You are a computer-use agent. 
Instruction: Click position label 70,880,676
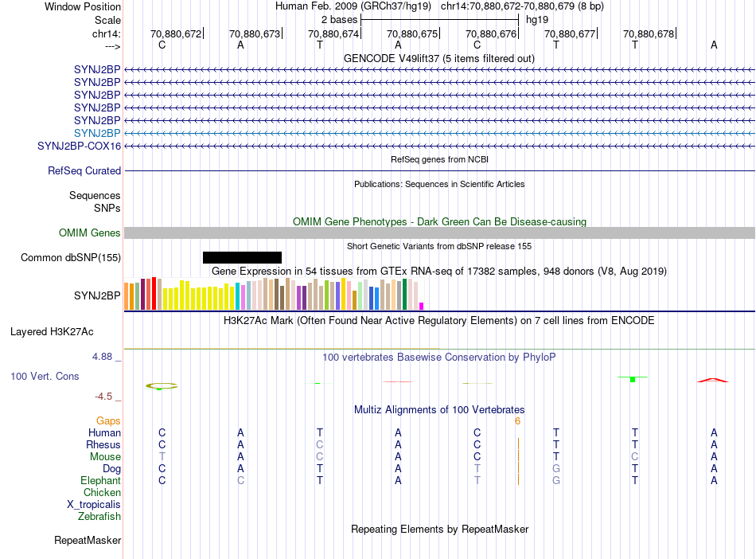tap(491, 33)
